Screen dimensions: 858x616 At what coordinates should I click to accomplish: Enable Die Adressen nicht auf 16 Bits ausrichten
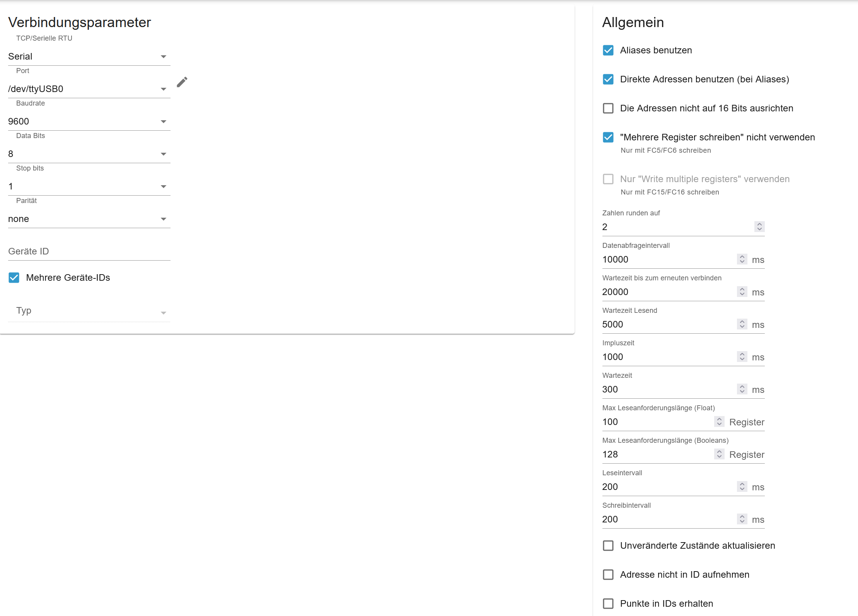tap(608, 108)
